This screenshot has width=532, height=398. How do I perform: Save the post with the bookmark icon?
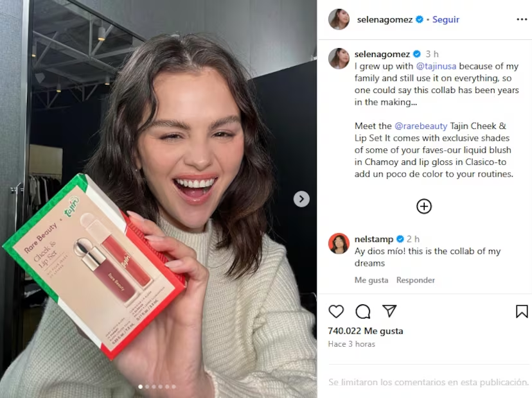[522, 311]
